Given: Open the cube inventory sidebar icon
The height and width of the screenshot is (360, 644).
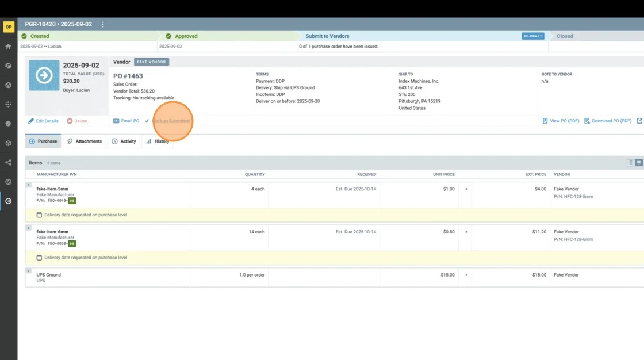Looking at the screenshot, I should tap(9, 143).
